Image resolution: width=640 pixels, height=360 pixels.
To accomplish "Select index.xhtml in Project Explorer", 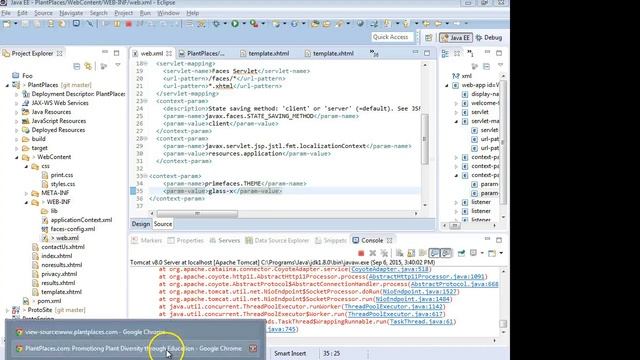I will pos(56,256).
